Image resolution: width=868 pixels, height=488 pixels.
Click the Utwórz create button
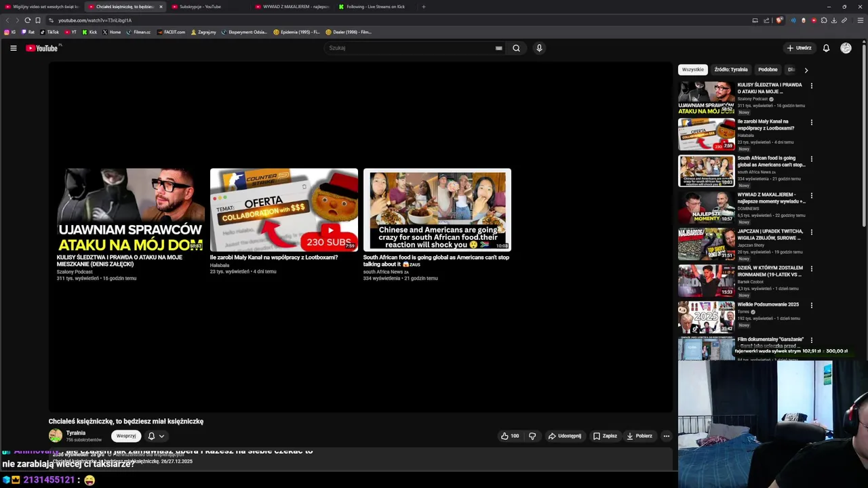tap(799, 48)
